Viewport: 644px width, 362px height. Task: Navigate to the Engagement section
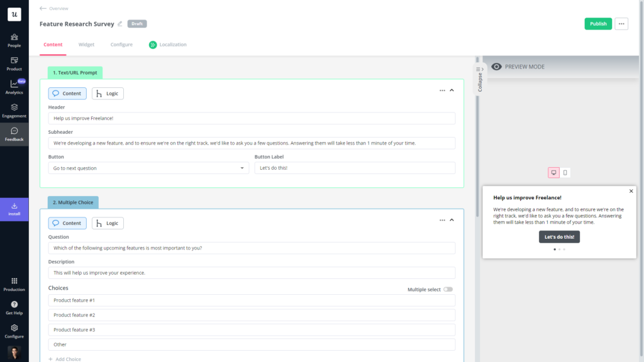coord(13,111)
